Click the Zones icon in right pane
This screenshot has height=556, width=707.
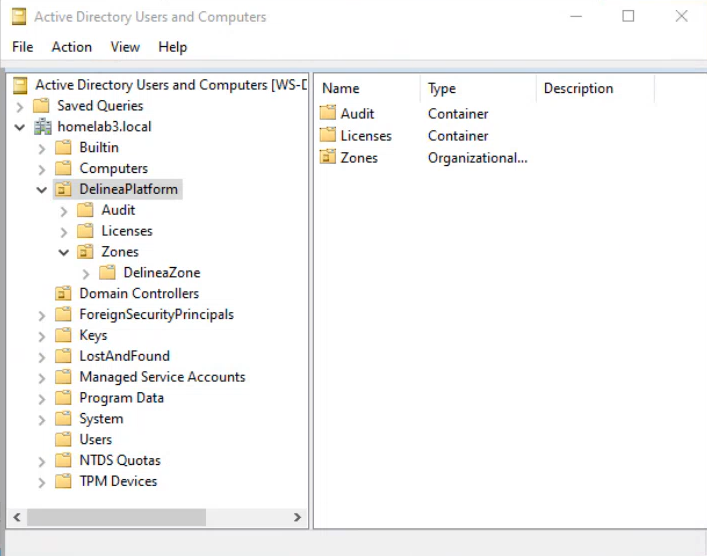tap(328, 158)
